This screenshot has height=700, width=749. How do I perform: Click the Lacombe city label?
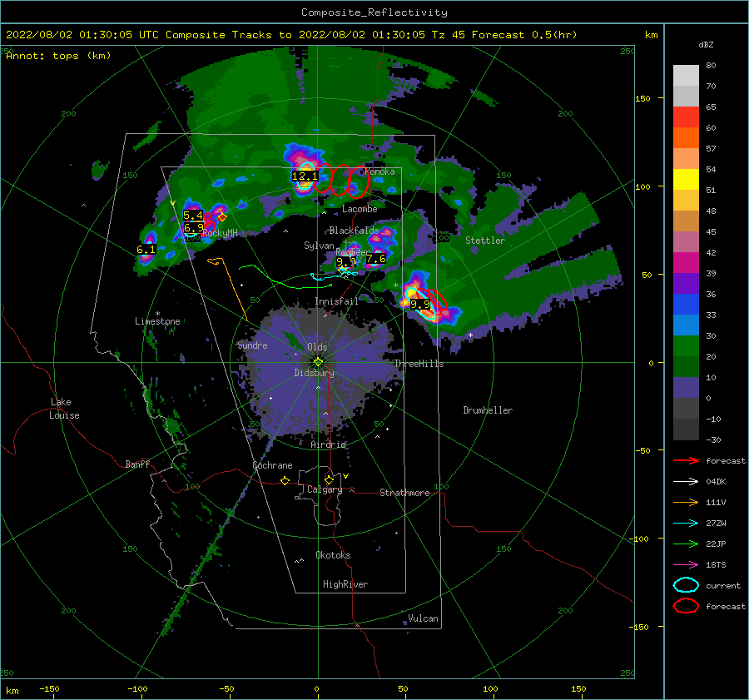pos(360,209)
